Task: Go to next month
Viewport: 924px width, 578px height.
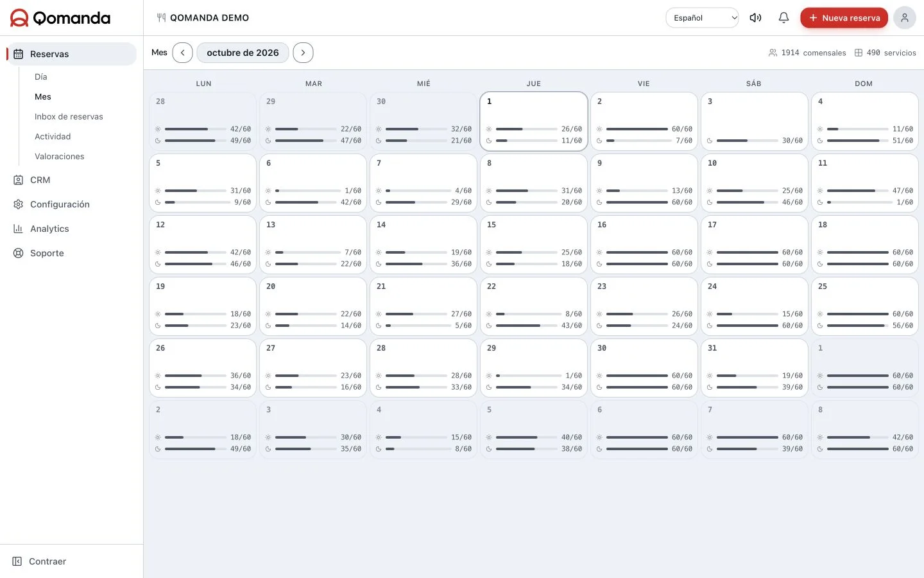Action: (x=303, y=53)
